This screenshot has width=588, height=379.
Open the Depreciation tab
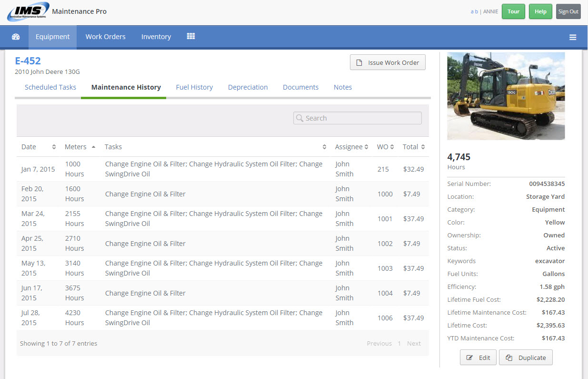point(248,87)
